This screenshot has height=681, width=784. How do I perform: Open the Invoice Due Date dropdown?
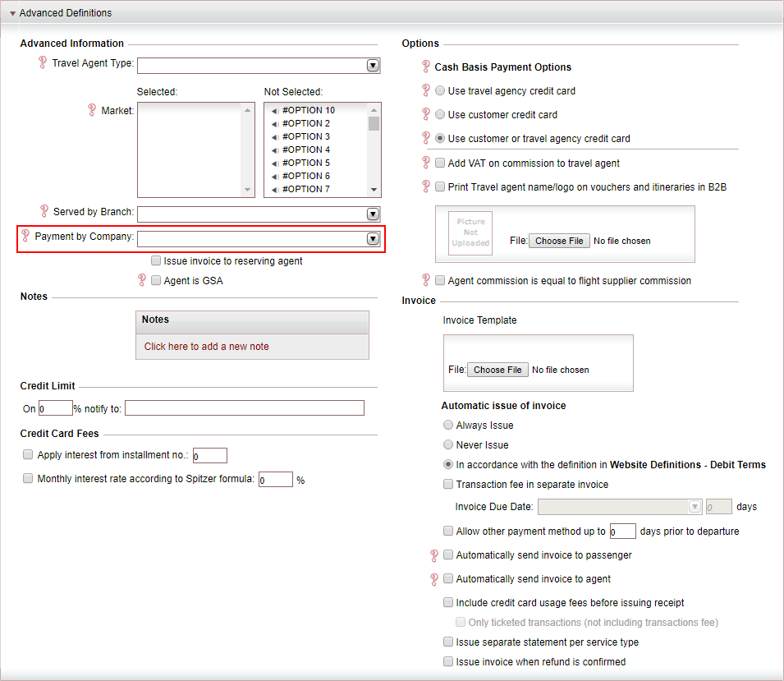point(695,507)
